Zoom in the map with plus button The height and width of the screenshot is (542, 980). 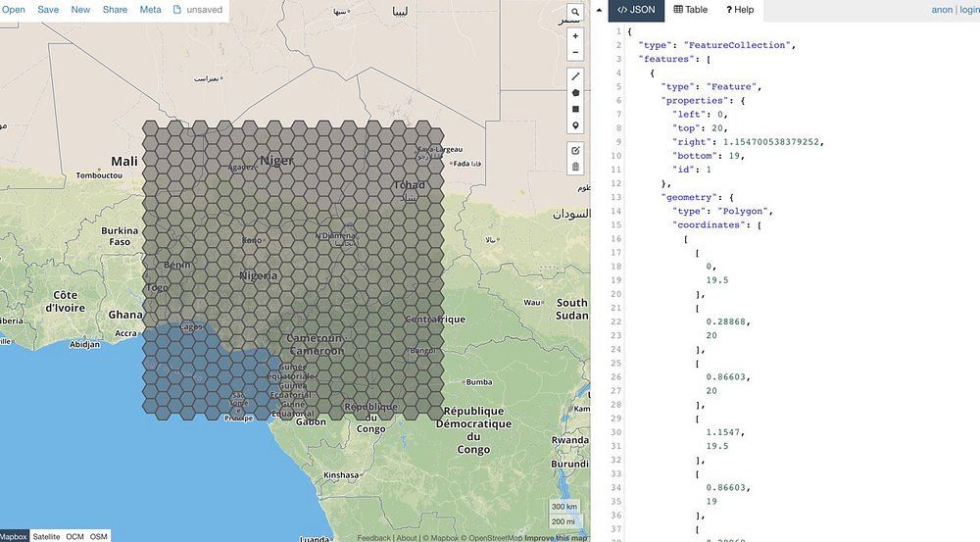[575, 36]
